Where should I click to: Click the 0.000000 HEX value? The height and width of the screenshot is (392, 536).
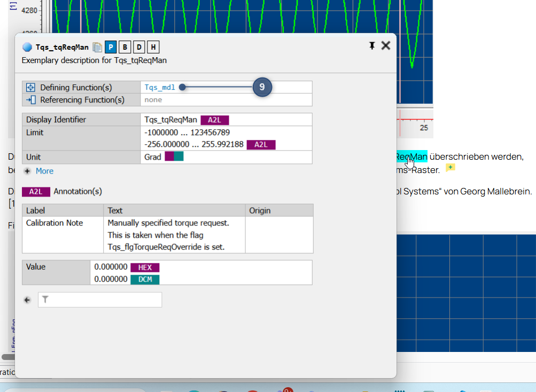[111, 267]
